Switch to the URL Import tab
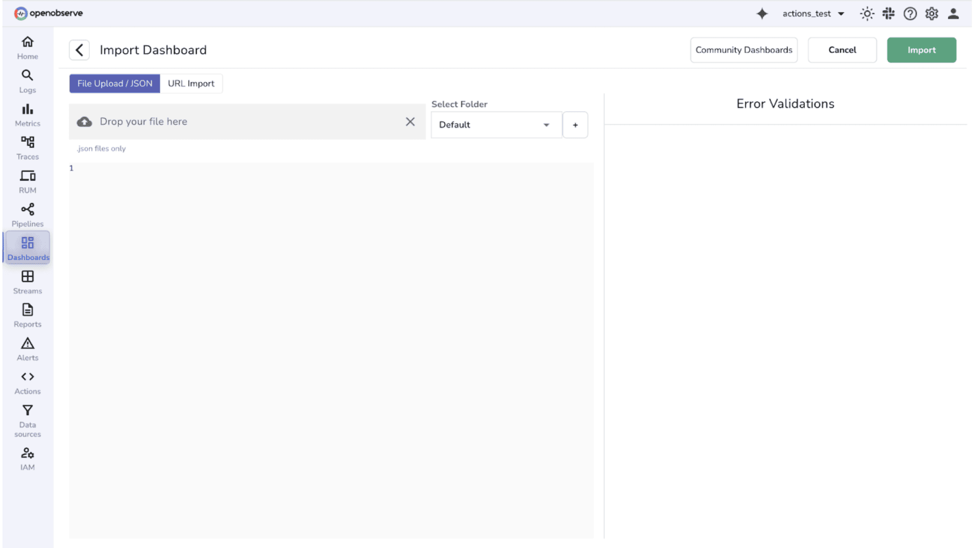This screenshot has height=548, width=980. (192, 83)
